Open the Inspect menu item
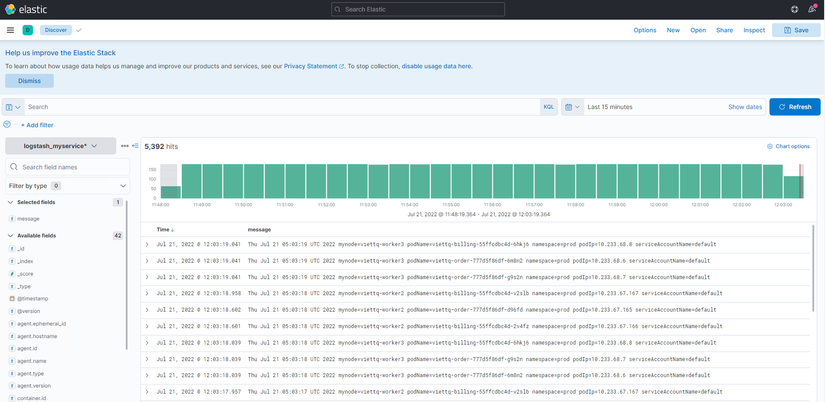 pyautogui.click(x=754, y=30)
